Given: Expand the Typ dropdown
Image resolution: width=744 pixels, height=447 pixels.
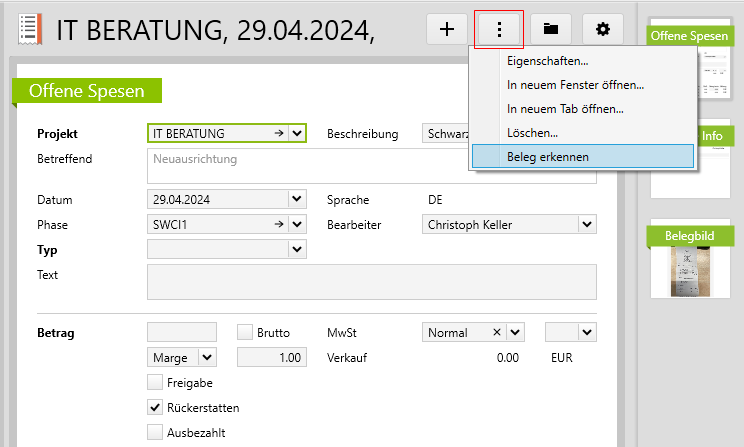Looking at the screenshot, I should (x=297, y=249).
